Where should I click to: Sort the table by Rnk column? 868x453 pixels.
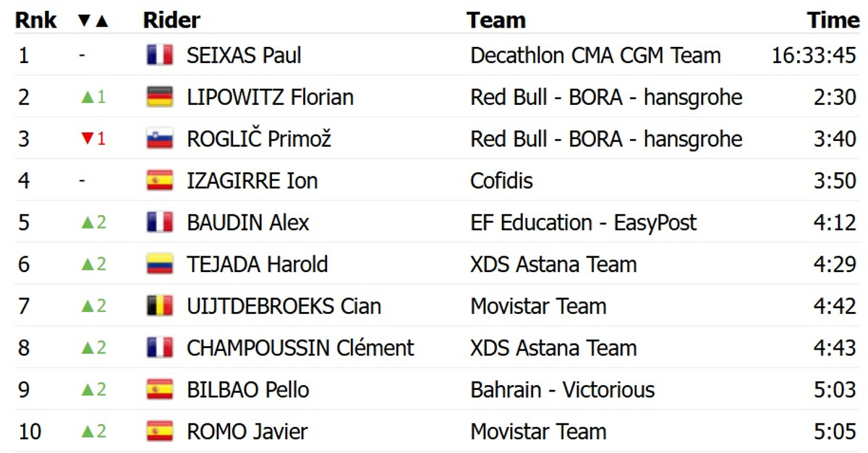tap(35, 20)
